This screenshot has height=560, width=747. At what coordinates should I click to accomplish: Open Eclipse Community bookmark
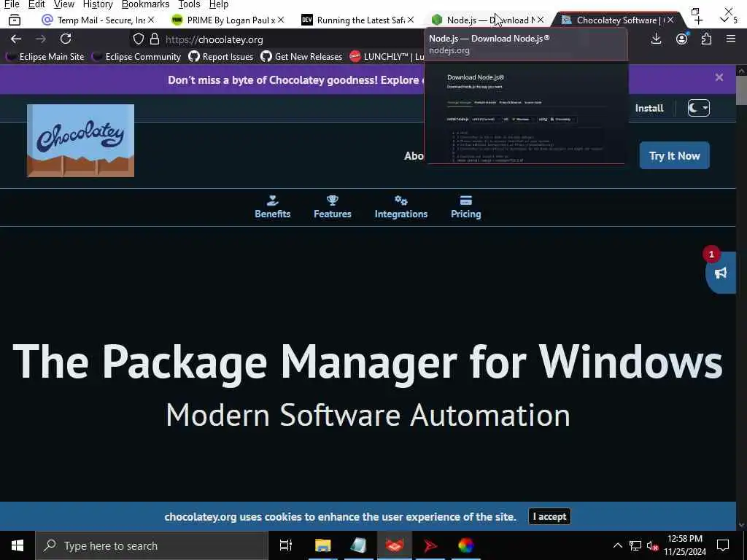tap(136, 57)
